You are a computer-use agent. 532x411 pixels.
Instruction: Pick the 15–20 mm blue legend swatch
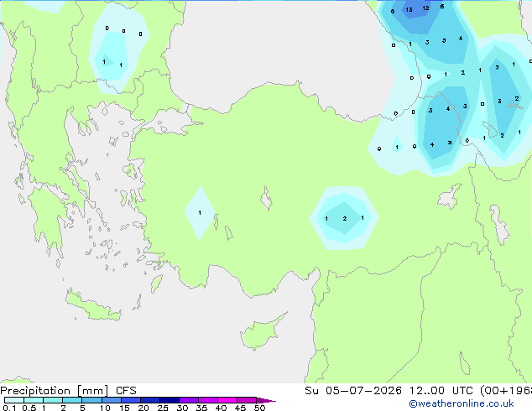[x=130, y=400]
